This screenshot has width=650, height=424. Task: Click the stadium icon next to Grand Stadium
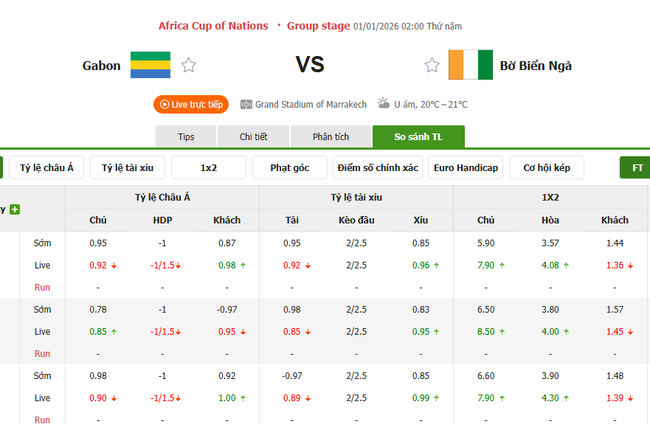click(246, 104)
